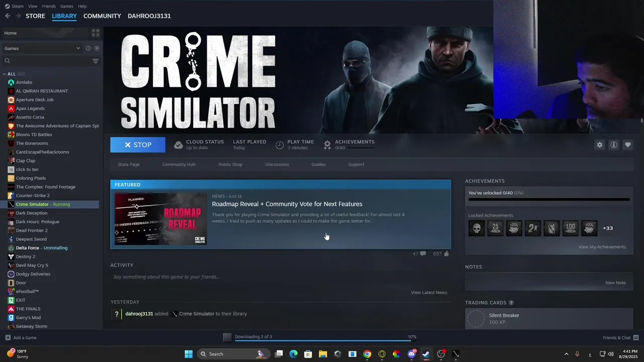Click the thumbs-up icon on featured news
This screenshot has height=362, width=644.
point(446,253)
